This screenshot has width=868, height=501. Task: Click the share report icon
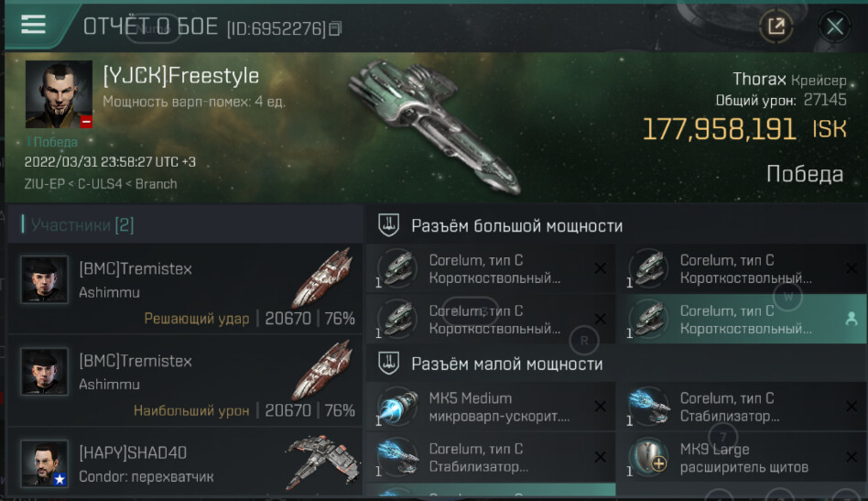[x=776, y=26]
